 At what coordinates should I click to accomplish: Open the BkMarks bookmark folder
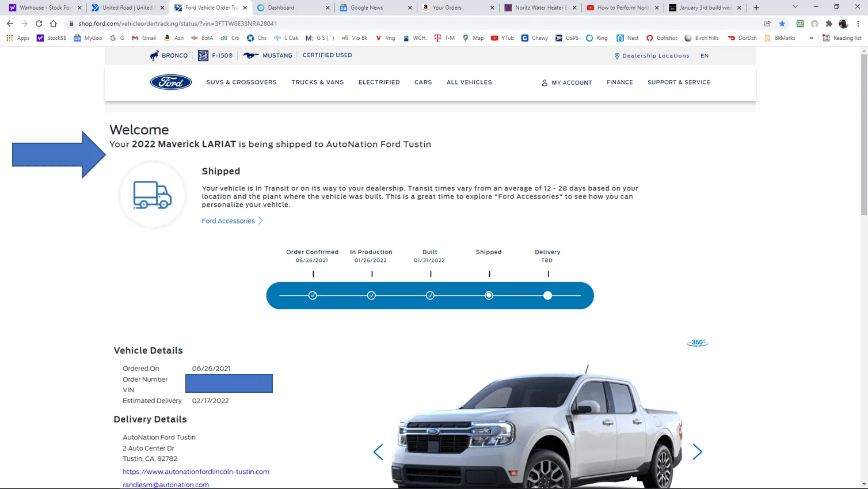click(780, 38)
